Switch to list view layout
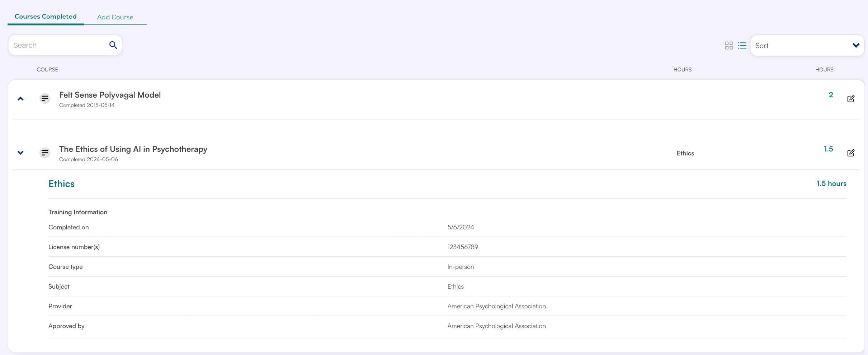 (x=742, y=46)
